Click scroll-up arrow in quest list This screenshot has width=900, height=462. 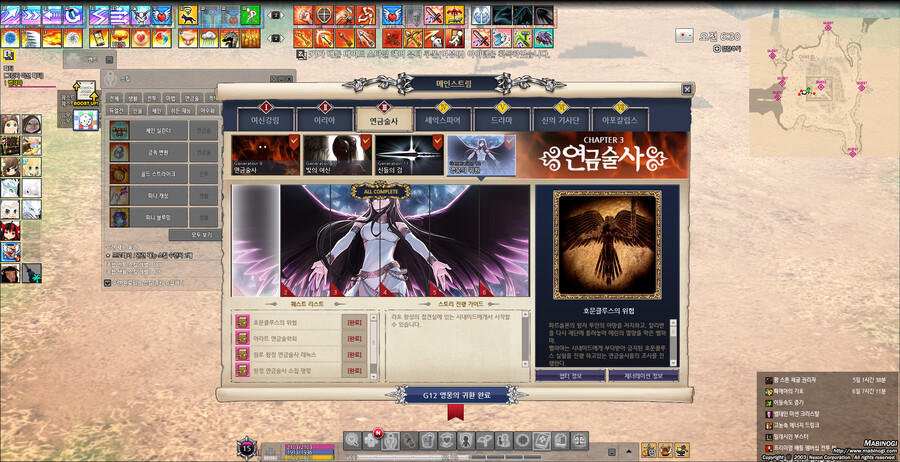tap(374, 317)
